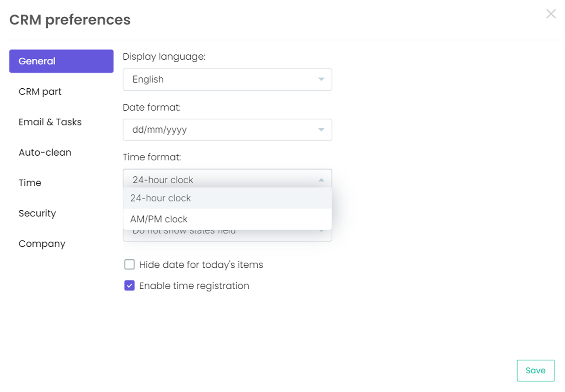
Task: Open the Auto-clean settings tab
Action: [x=45, y=152]
